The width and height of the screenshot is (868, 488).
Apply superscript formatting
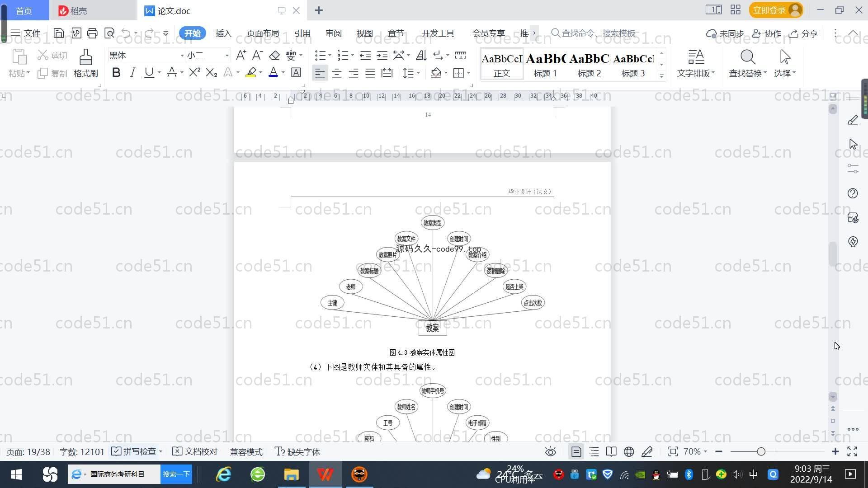(194, 72)
